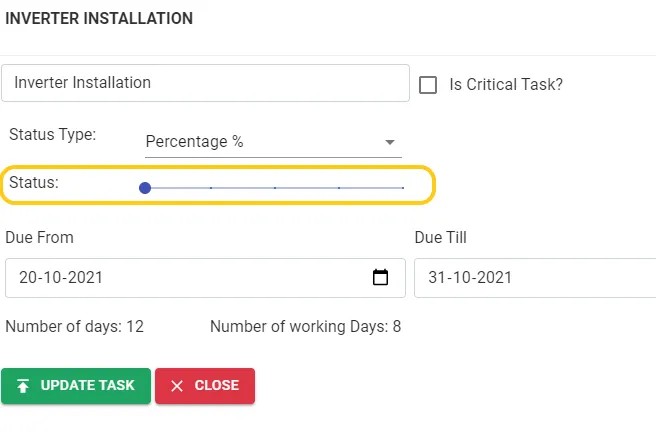The width and height of the screenshot is (656, 442).
Task: Click the upload arrow icon on Update Task
Action: tap(23, 386)
